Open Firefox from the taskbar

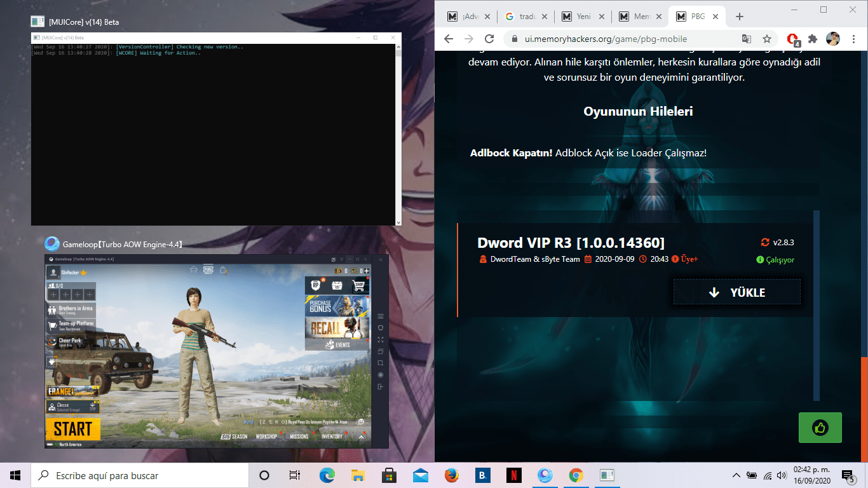coord(452,475)
